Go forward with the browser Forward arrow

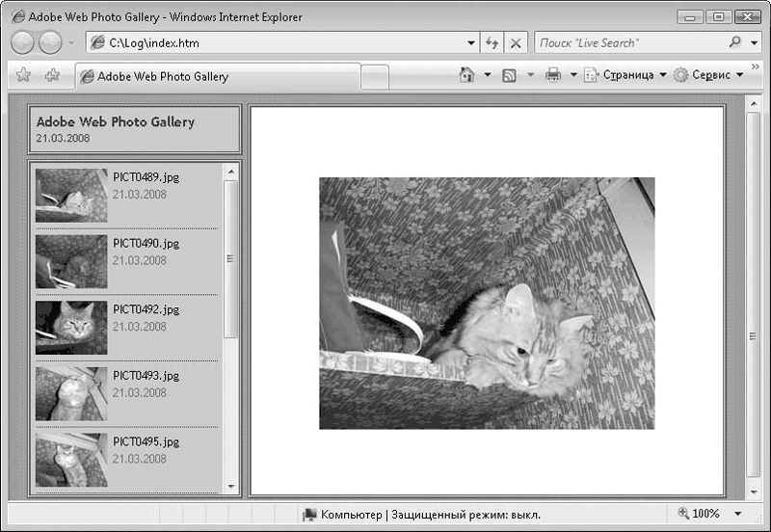pyautogui.click(x=50, y=42)
